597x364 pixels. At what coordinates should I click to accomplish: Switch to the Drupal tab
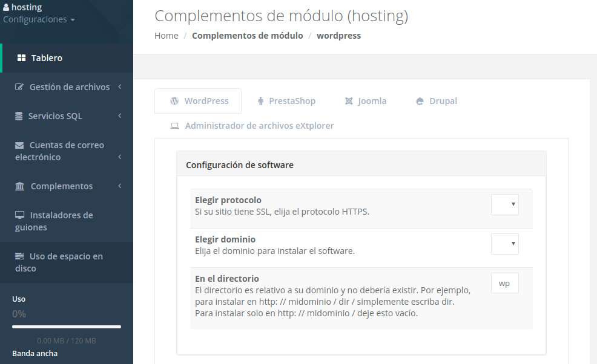tap(437, 101)
